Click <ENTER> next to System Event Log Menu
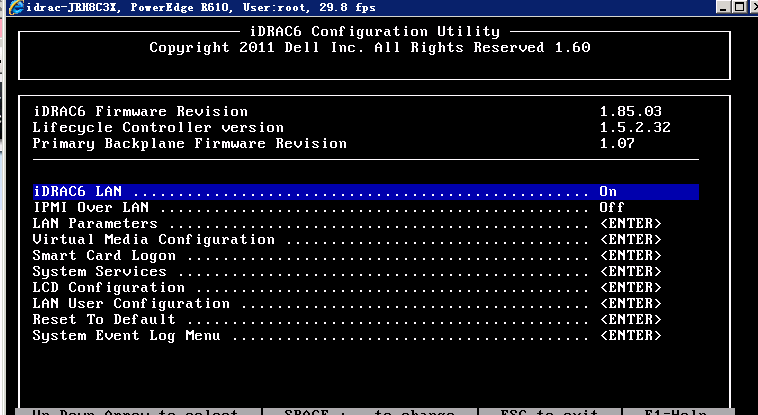758x415 pixels. [630, 335]
